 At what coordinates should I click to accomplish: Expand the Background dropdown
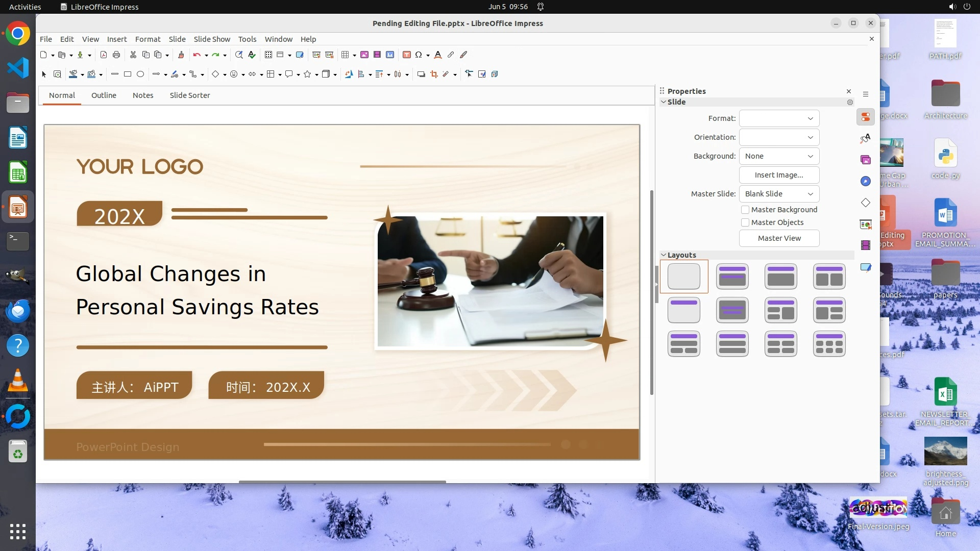[779, 156]
